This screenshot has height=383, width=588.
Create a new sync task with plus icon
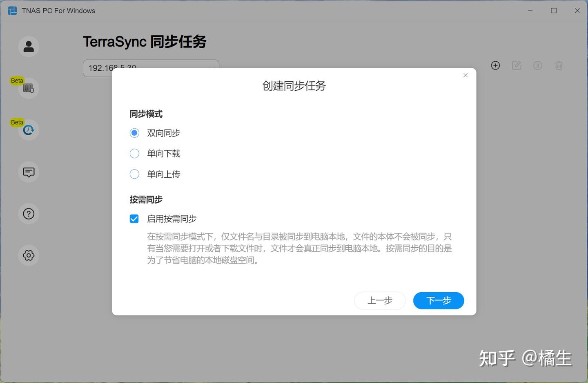click(x=495, y=65)
